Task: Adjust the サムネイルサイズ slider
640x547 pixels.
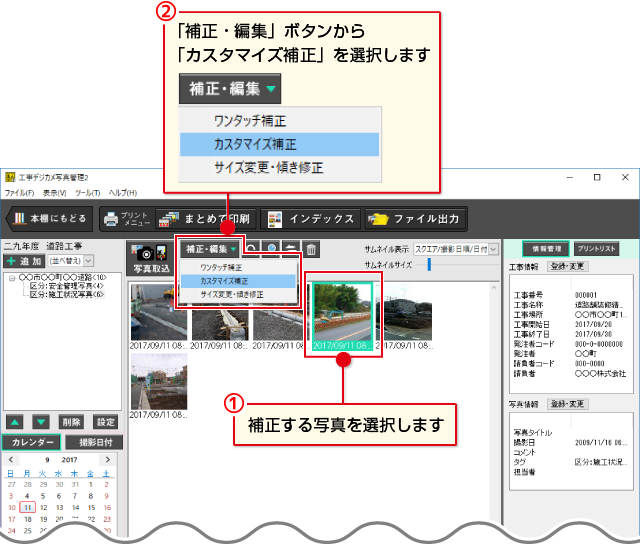Action: pyautogui.click(x=429, y=264)
